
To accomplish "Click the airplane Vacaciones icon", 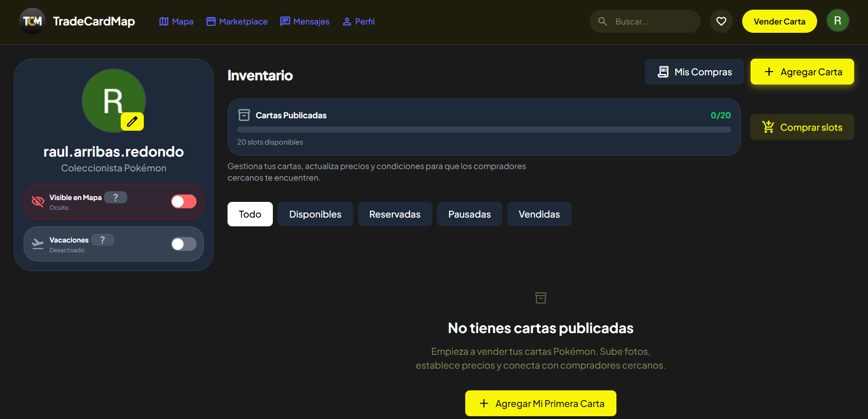I will pyautogui.click(x=37, y=244).
